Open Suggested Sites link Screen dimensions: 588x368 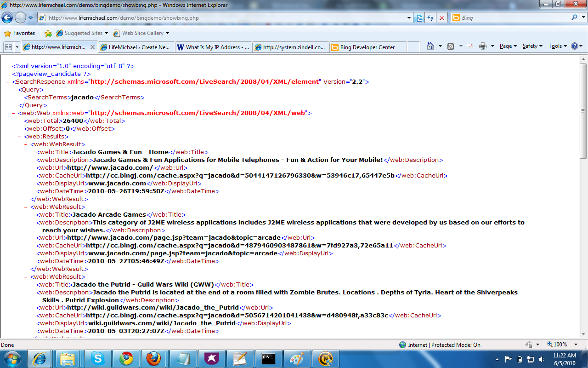82,33
